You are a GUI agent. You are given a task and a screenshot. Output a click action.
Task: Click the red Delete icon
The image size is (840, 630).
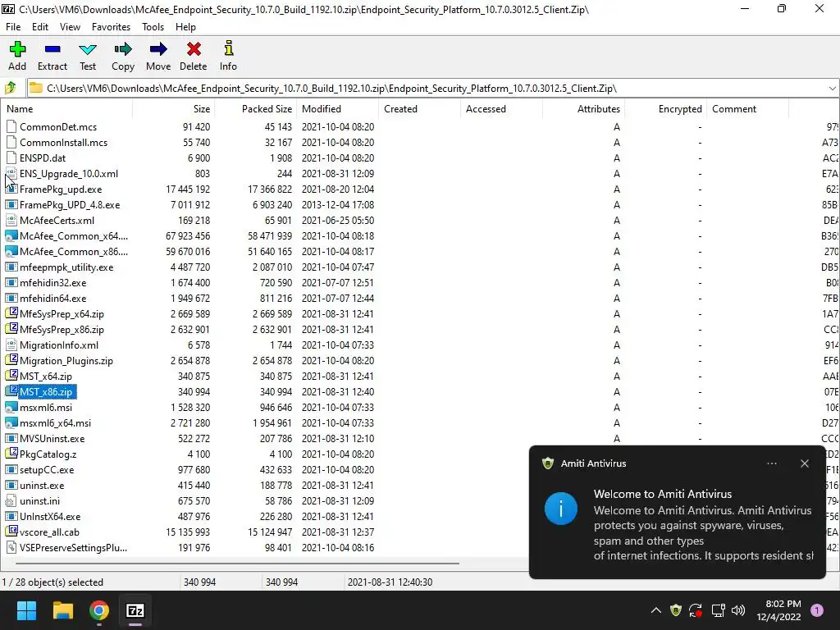click(194, 49)
